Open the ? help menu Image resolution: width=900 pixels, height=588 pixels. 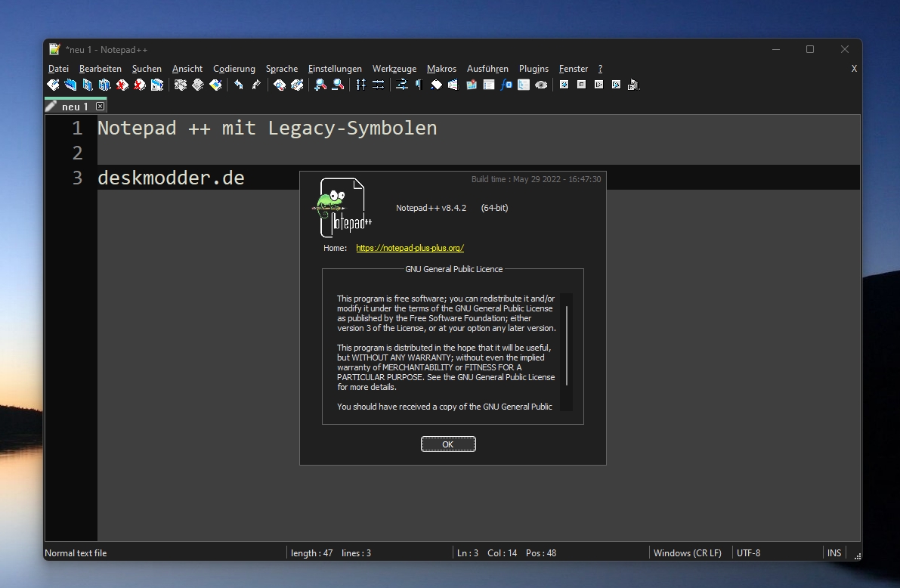[601, 69]
